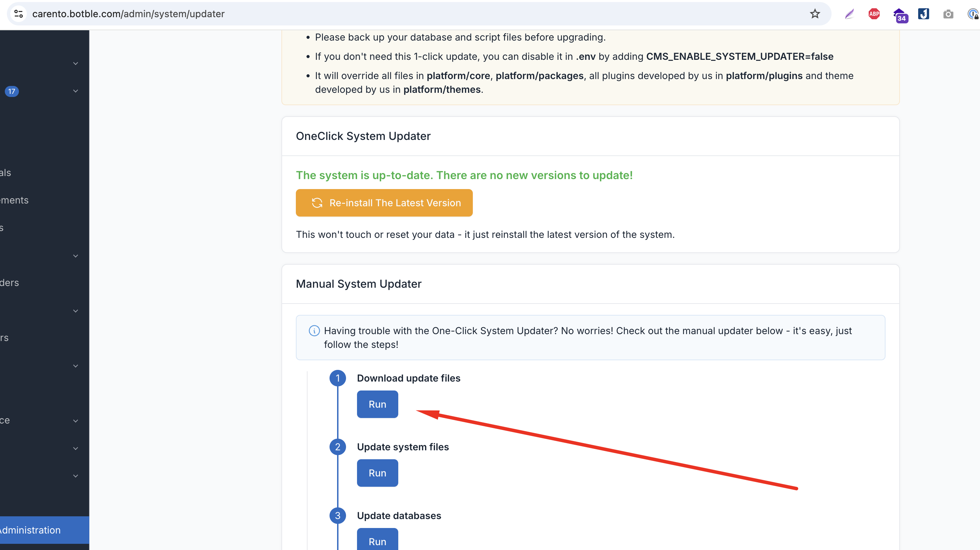
Task: Expand the sidebar chevron below 'ders' item
Action: (x=75, y=311)
